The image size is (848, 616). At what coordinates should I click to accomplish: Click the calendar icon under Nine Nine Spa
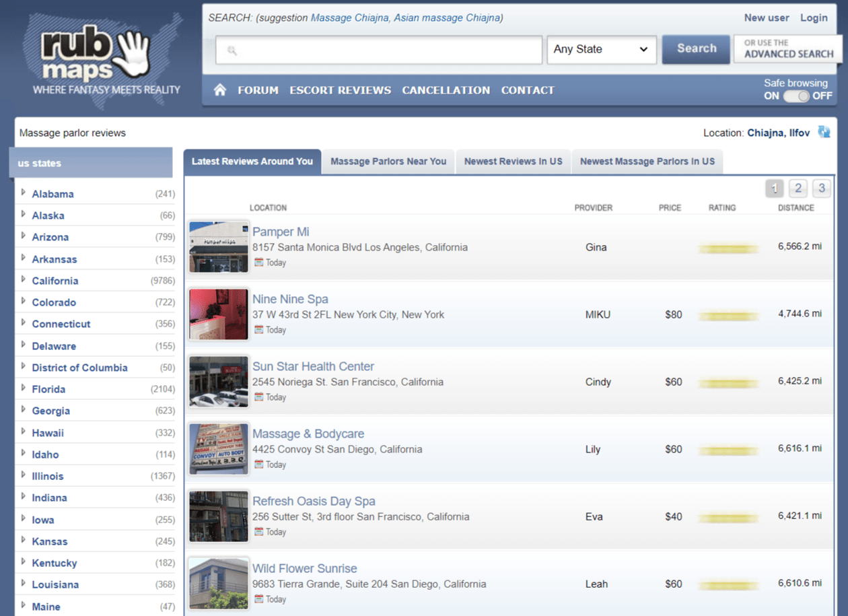pos(259,330)
